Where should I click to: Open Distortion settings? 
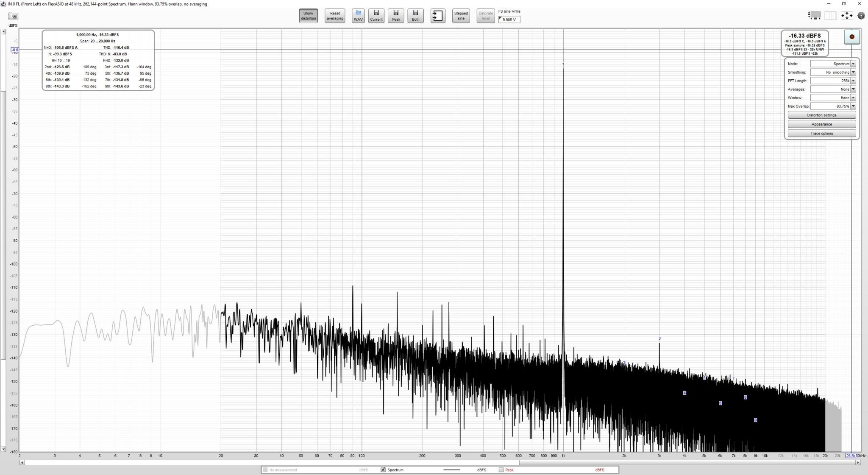tap(822, 115)
